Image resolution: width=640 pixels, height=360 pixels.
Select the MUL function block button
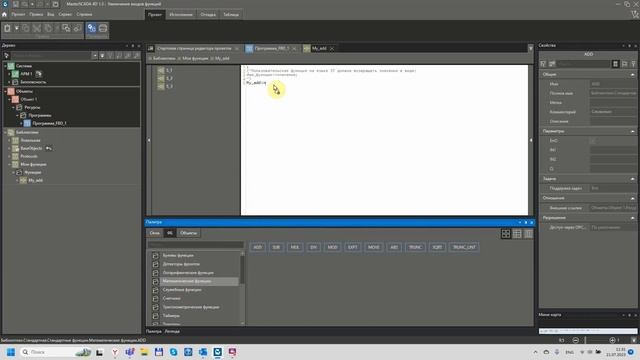click(x=295, y=247)
